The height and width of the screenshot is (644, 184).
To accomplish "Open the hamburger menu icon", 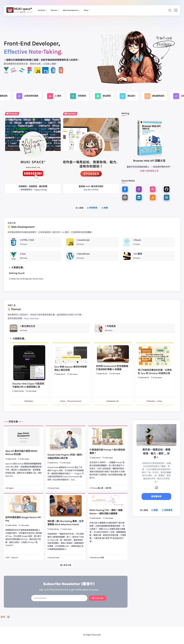I will pyautogui.click(x=176, y=10).
